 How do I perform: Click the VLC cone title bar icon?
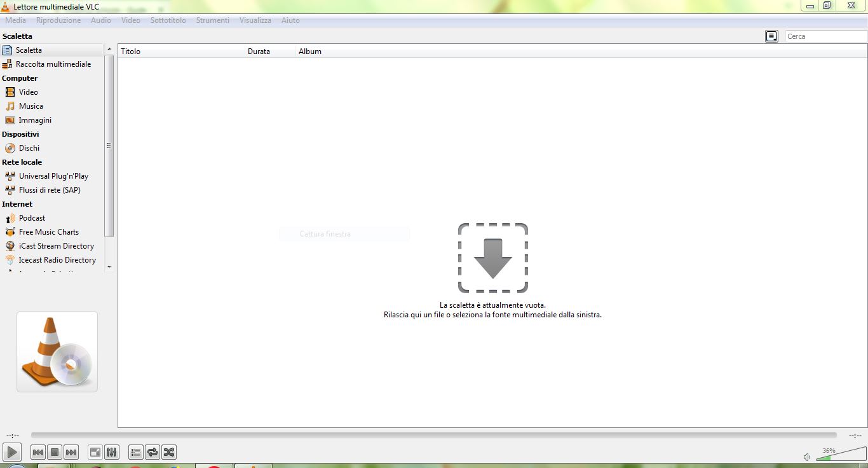7,6
